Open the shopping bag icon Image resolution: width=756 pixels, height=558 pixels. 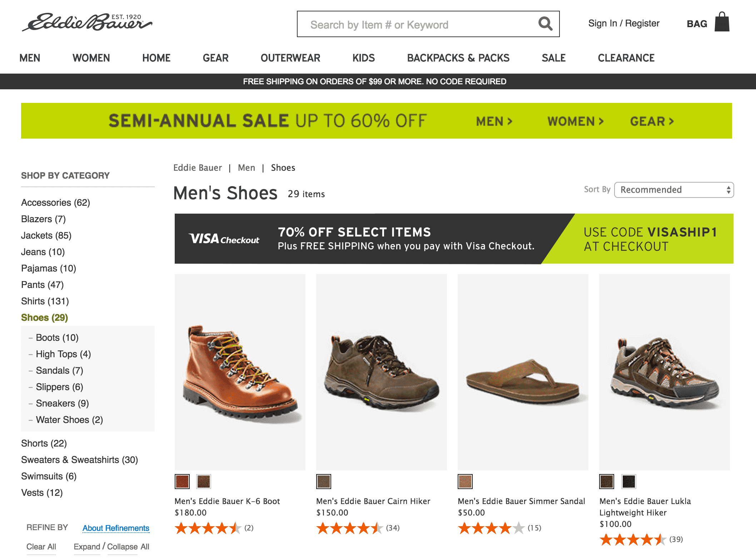point(722,22)
